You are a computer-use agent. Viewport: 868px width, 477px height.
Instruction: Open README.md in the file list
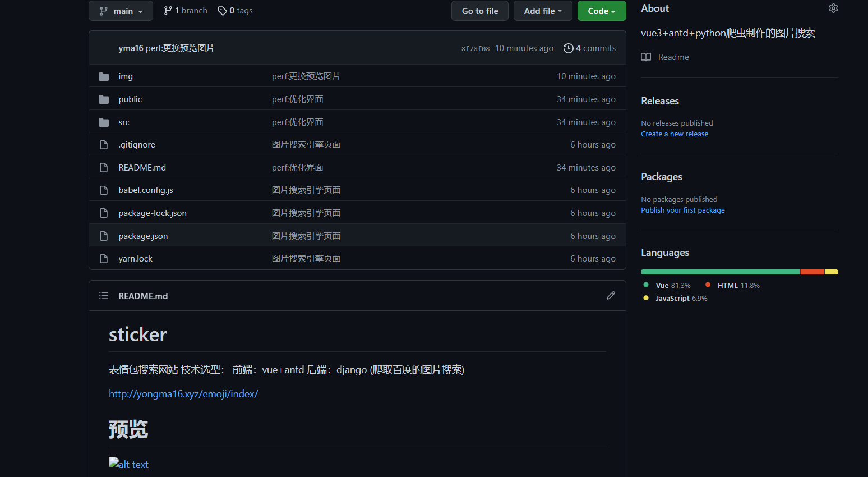pyautogui.click(x=142, y=168)
